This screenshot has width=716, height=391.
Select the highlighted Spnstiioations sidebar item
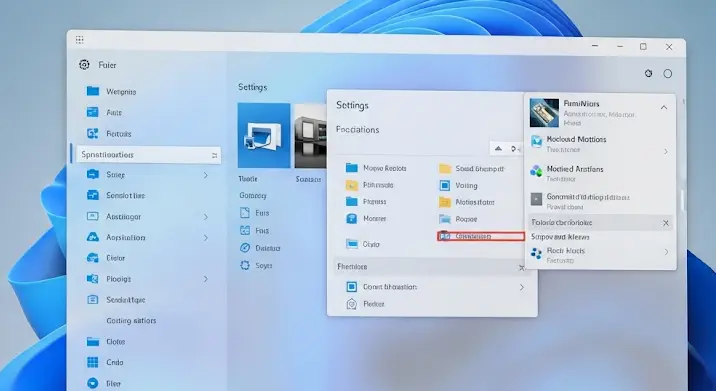(x=147, y=155)
